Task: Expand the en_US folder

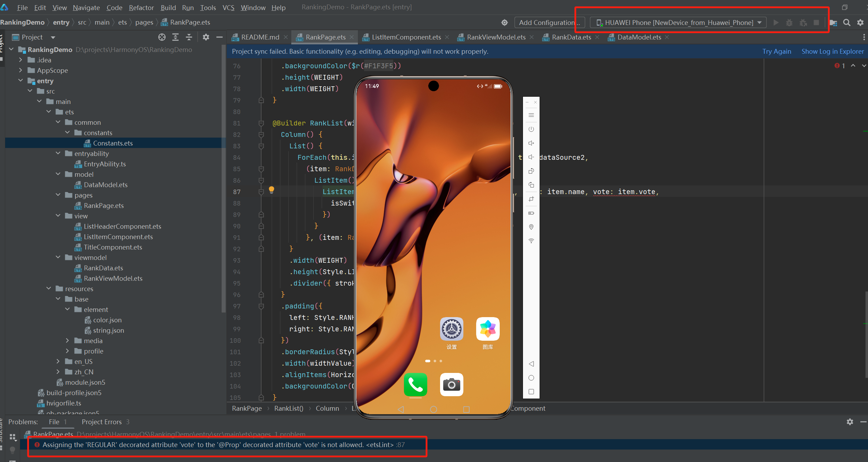Action: click(x=58, y=361)
